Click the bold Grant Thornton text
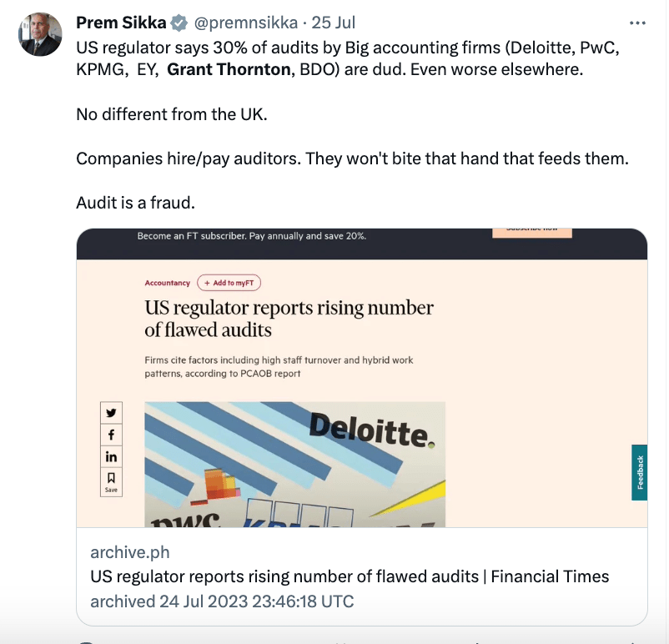The width and height of the screenshot is (669, 644). click(229, 70)
